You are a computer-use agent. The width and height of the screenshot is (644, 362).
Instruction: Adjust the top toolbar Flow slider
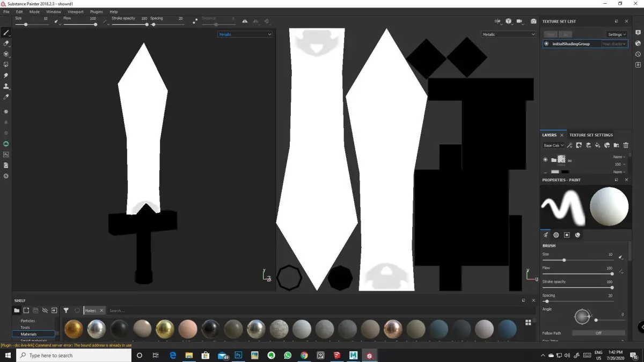tap(80, 24)
